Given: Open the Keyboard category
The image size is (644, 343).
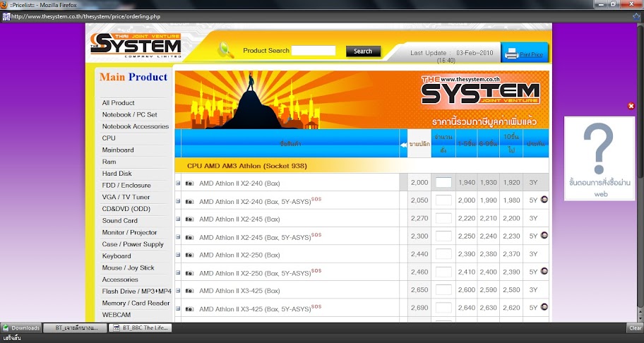Looking at the screenshot, I should tap(117, 256).
